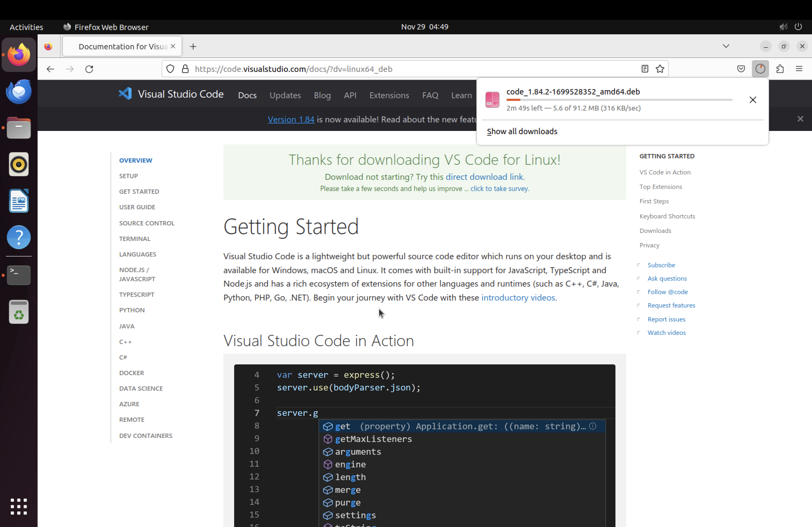
Task: Open the Watch videos link
Action: click(667, 333)
